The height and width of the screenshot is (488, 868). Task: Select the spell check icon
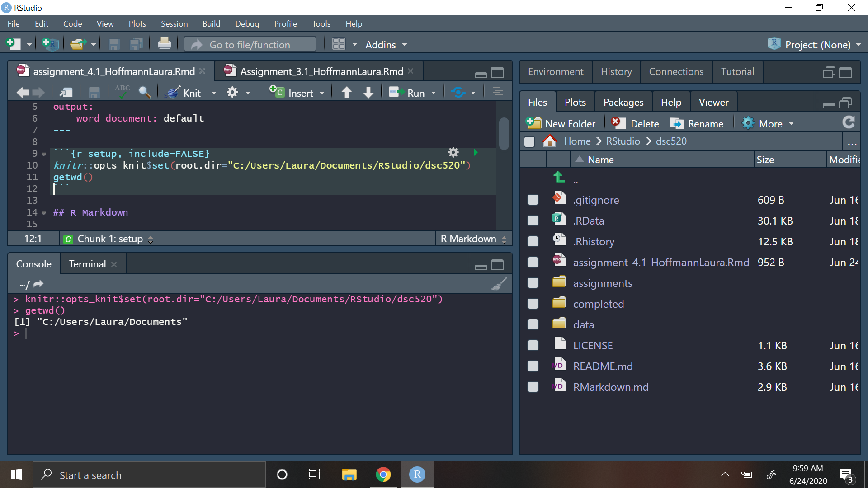(122, 91)
